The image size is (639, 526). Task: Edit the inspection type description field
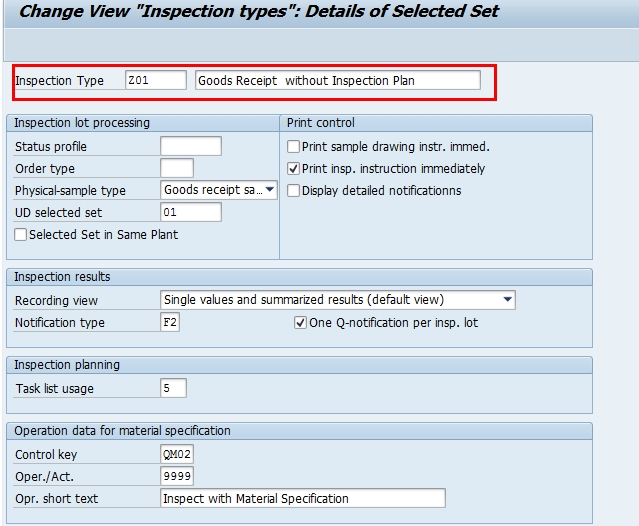pyautogui.click(x=338, y=80)
